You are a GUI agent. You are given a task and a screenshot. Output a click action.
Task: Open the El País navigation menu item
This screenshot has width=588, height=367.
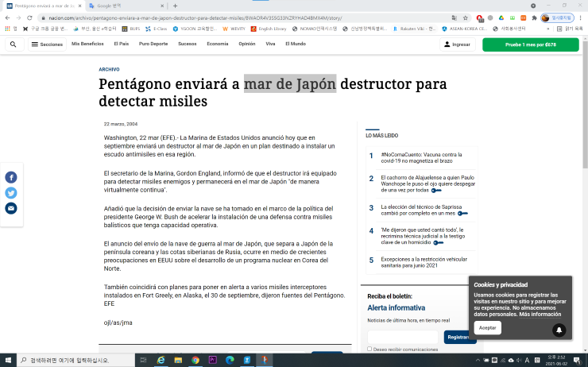tap(121, 44)
